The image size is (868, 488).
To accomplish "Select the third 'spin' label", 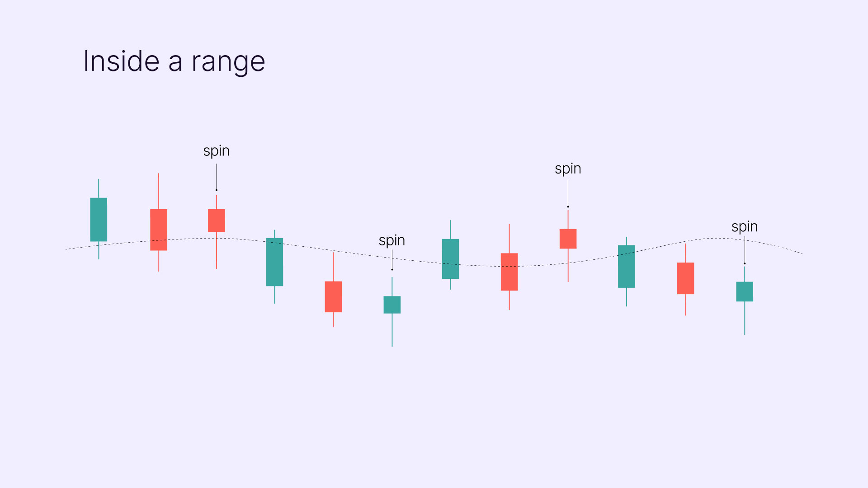I will coord(568,169).
